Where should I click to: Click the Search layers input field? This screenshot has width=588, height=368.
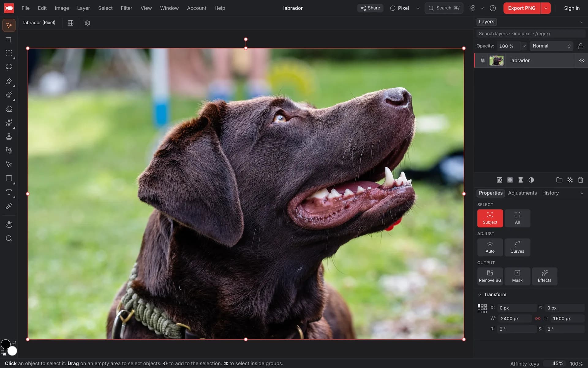(x=531, y=34)
